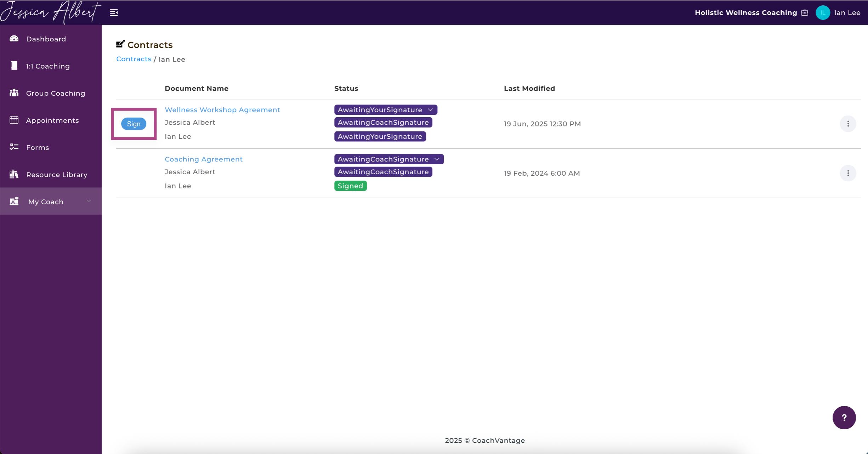Click Jessica Albert's AwaitingCoachSignature badge in Wellness Workshop row
Image resolution: width=868 pixels, height=454 pixels.
[383, 123]
